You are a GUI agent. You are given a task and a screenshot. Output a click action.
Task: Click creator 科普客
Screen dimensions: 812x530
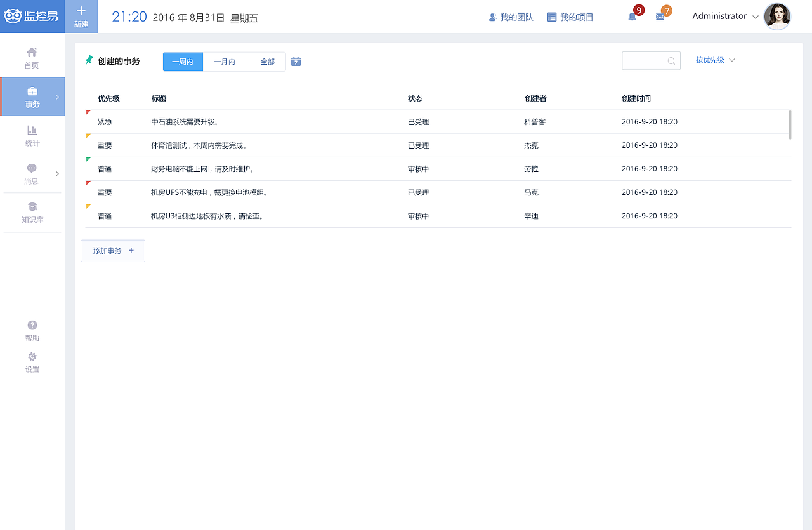point(535,122)
